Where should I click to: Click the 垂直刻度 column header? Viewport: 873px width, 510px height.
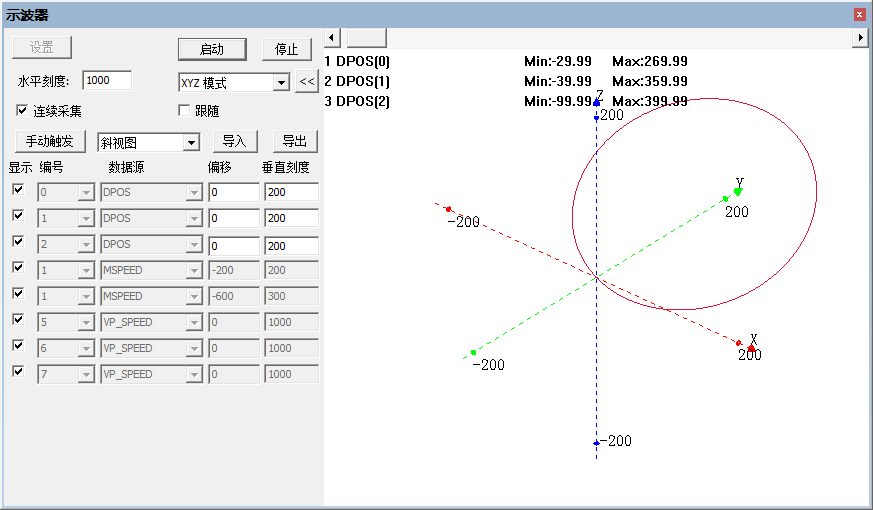pos(286,167)
